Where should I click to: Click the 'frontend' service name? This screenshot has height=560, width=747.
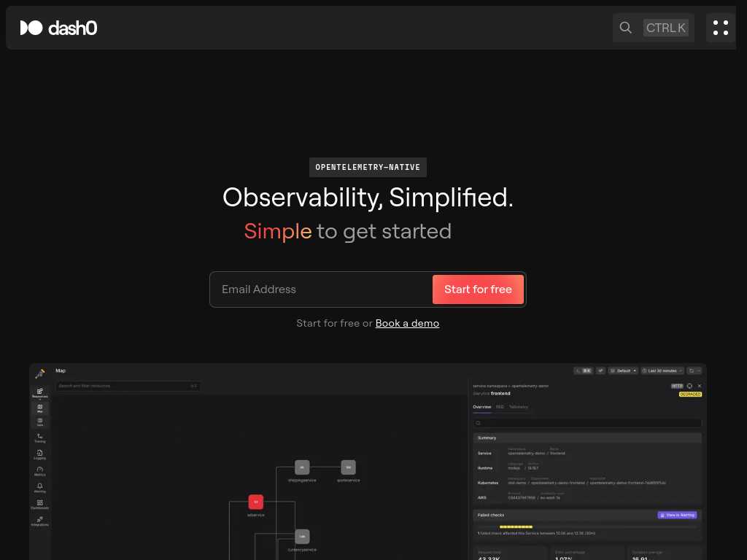pos(500,393)
